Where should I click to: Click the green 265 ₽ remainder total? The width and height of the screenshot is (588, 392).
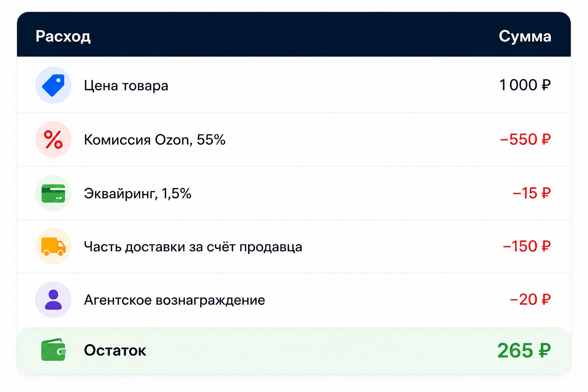[524, 350]
